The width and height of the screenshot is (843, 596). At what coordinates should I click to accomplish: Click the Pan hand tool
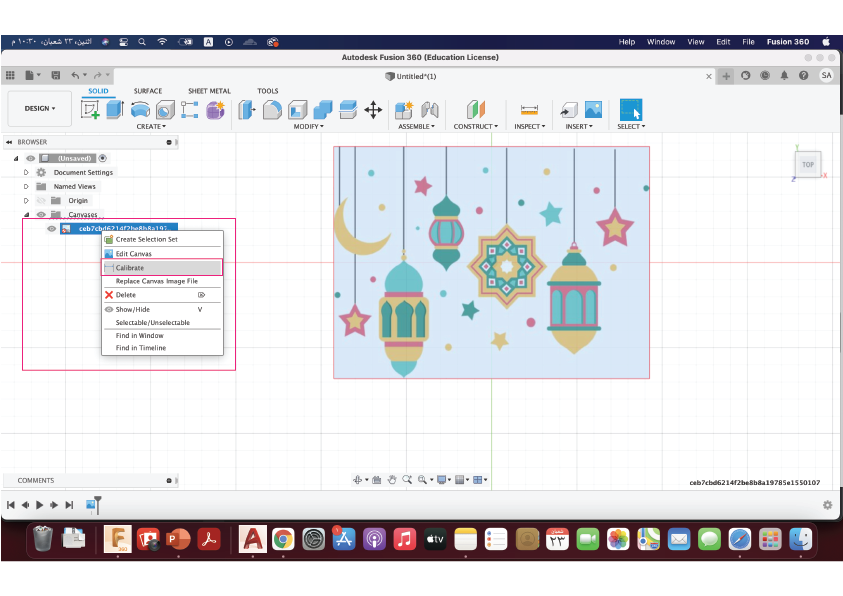pos(392,479)
